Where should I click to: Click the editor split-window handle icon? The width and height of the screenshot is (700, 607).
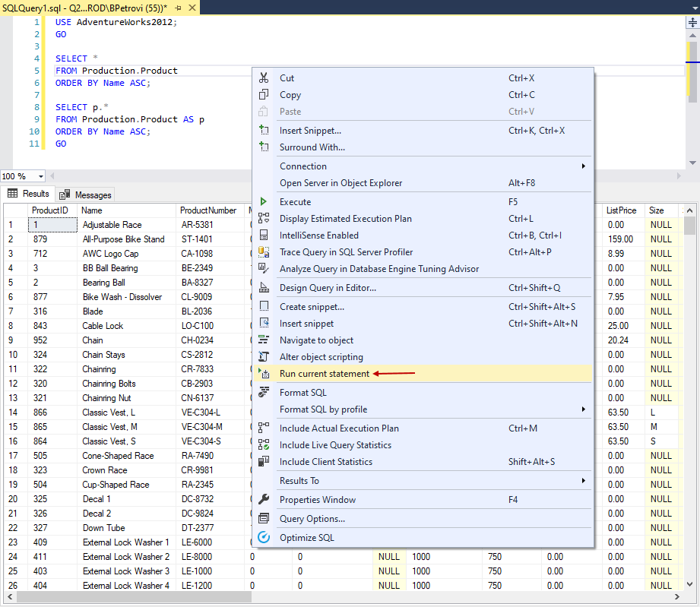[x=692, y=22]
